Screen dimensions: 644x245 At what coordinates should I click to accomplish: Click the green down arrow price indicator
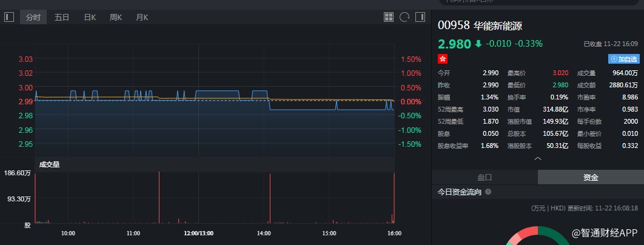click(x=478, y=44)
